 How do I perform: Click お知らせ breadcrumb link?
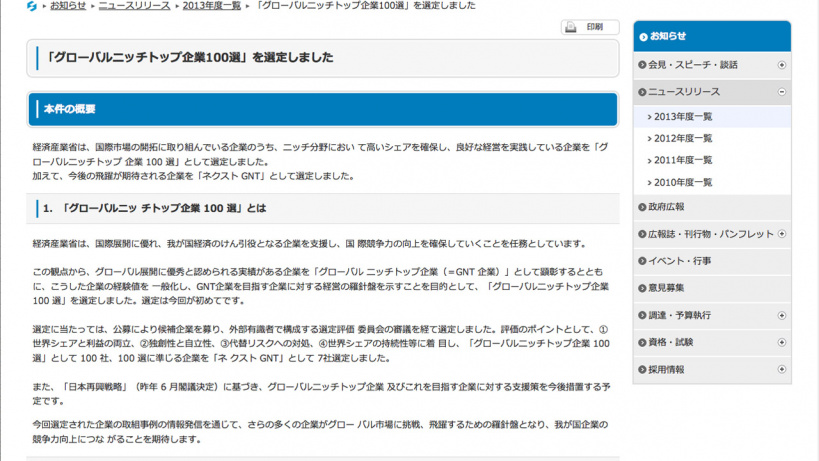tap(67, 6)
